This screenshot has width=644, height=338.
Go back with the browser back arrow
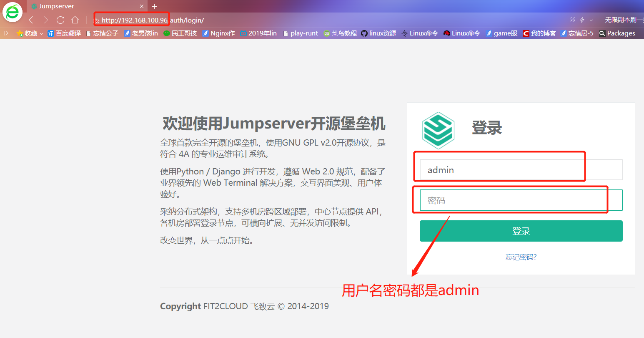pos(31,20)
